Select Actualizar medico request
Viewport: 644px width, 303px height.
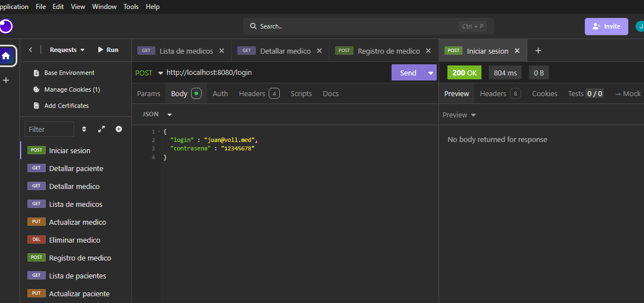(75, 222)
